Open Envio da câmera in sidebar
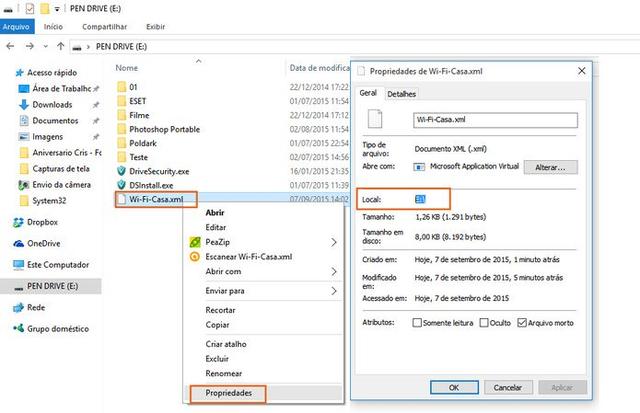The height and width of the screenshot is (413, 640). tap(61, 184)
